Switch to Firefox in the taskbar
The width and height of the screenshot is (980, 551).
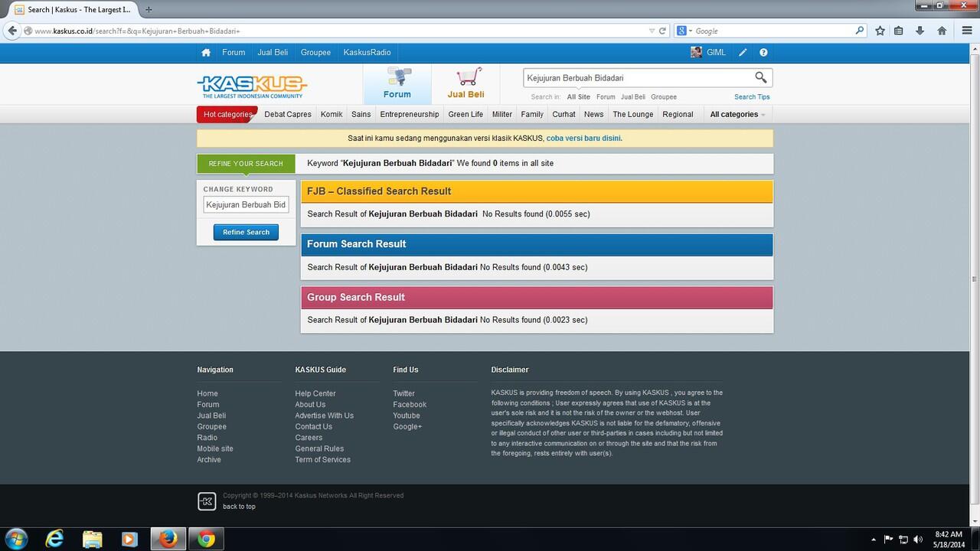[168, 539]
